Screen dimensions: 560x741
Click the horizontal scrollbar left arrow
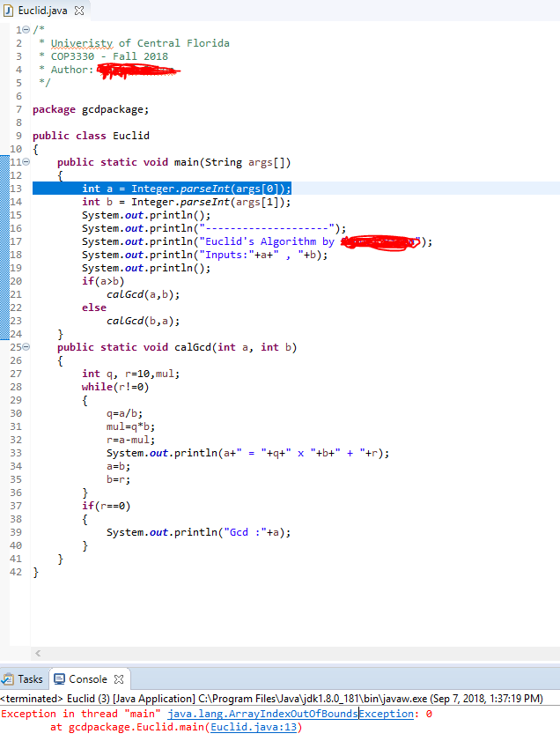click(x=38, y=653)
